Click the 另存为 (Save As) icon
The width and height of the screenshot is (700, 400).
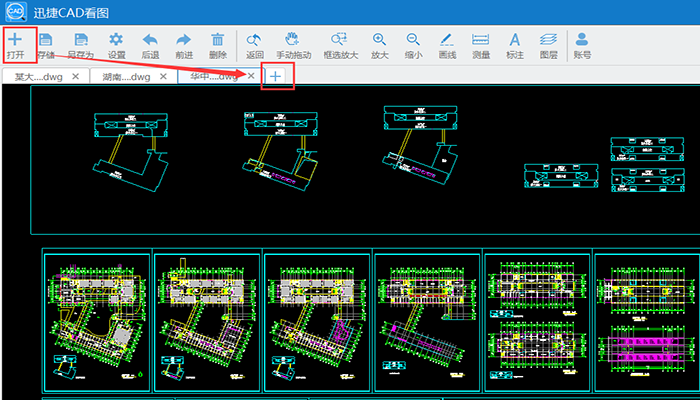click(x=81, y=40)
